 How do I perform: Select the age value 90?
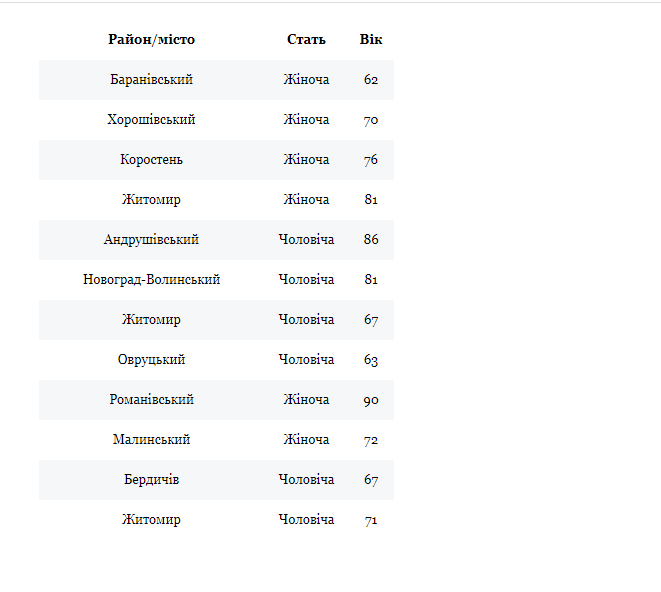click(x=371, y=400)
